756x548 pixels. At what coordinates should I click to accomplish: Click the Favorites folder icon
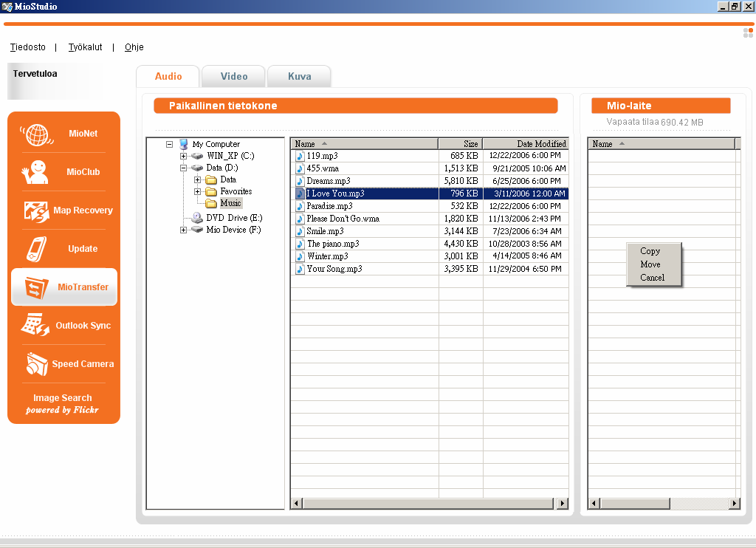[x=211, y=191]
